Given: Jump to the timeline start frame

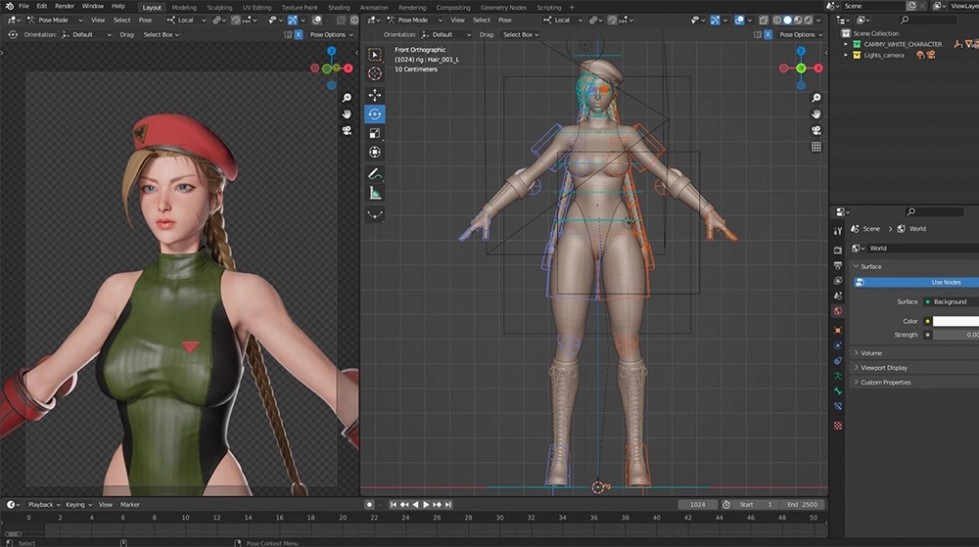Looking at the screenshot, I should (x=393, y=505).
